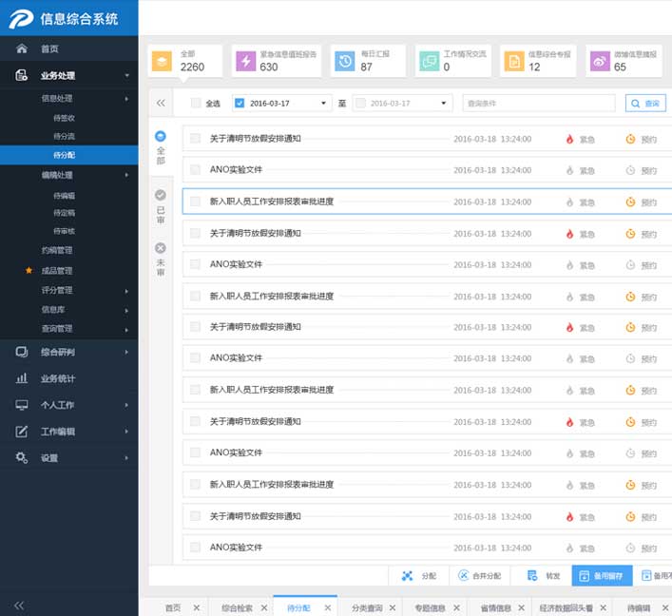Click the 信息综合系统 logo icon

pos(22,18)
